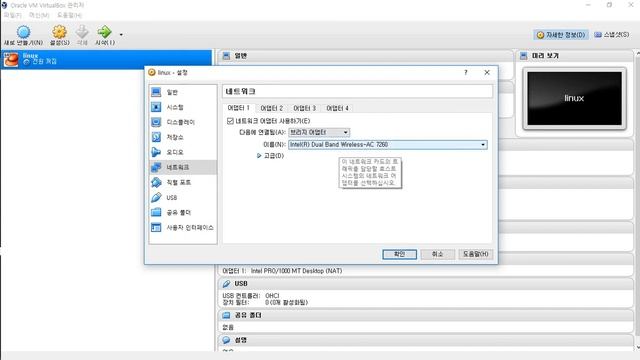Open Shared Folders (공유 폴더) settings category
Viewport: 640px width, 360px height.
click(x=183, y=213)
